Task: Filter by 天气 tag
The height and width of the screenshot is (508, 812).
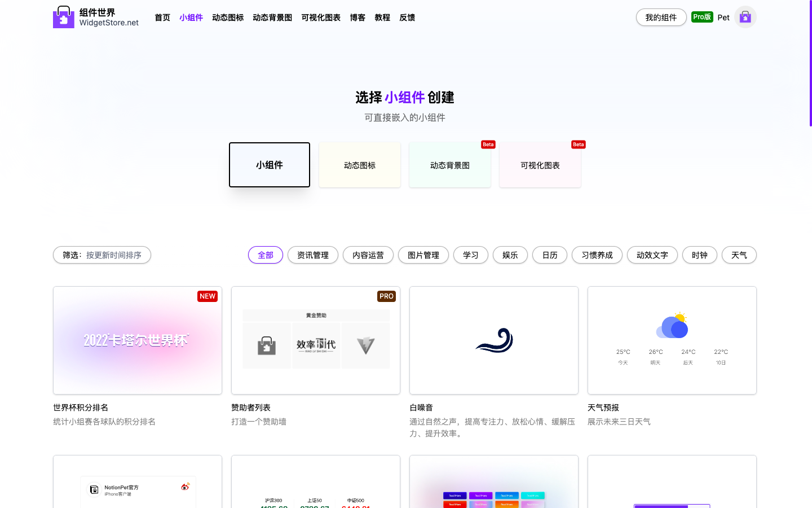Action: tap(739, 255)
